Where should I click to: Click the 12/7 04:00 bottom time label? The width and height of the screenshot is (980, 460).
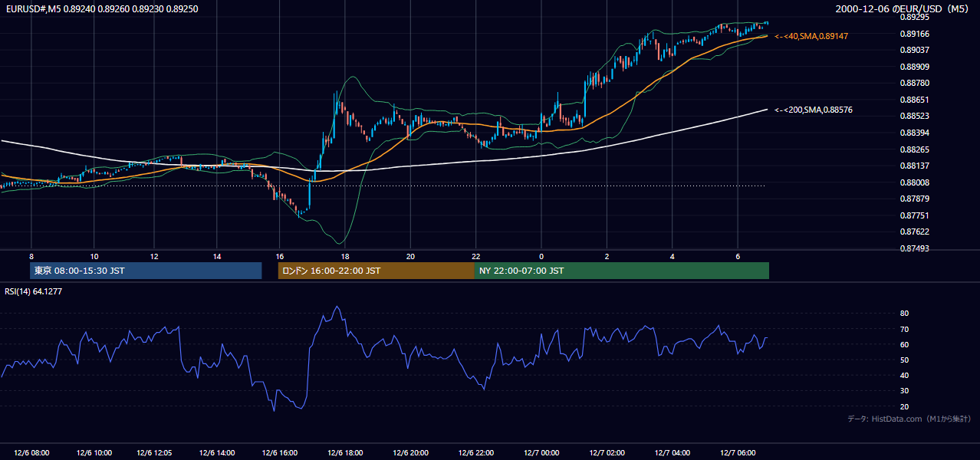coord(673,453)
